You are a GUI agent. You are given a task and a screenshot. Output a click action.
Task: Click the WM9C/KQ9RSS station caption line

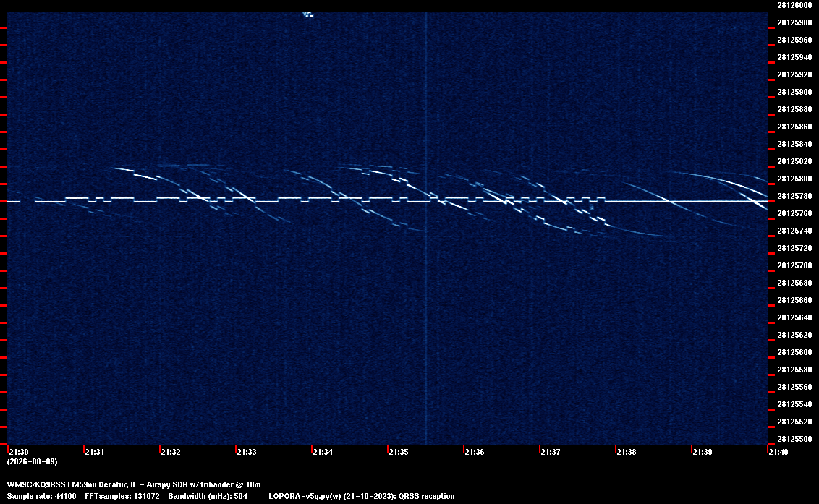[134, 484]
